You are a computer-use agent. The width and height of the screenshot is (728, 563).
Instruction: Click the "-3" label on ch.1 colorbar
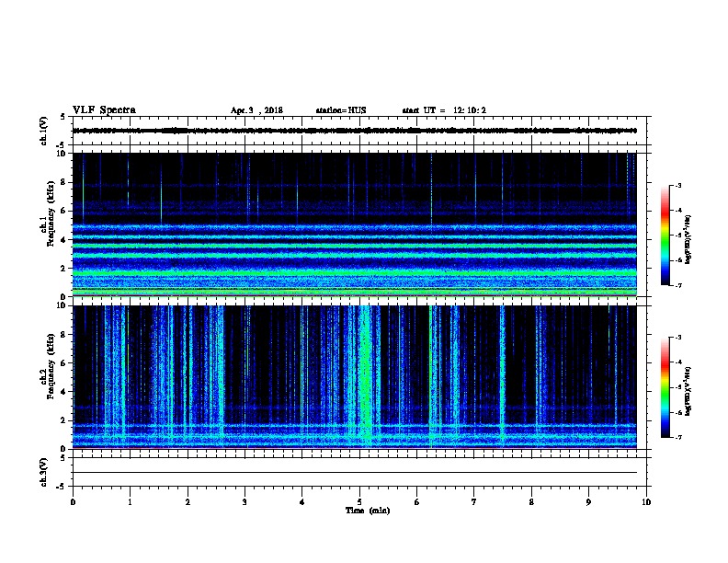tap(677, 185)
